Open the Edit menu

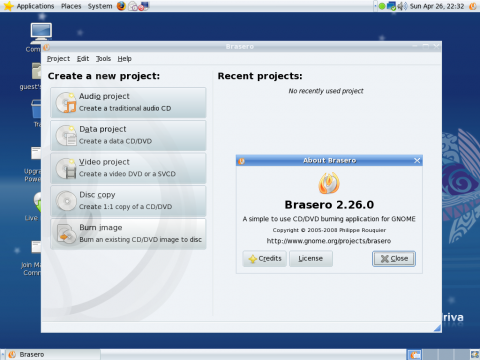(83, 59)
